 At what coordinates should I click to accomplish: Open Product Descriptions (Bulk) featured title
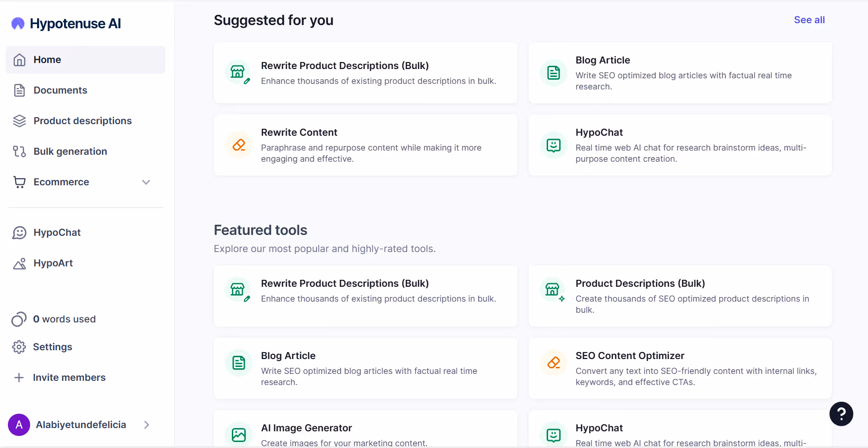pyautogui.click(x=640, y=284)
